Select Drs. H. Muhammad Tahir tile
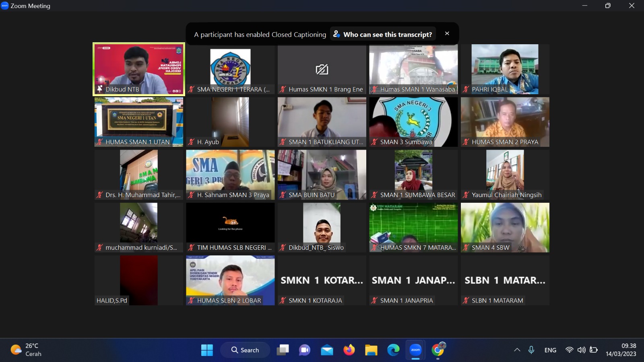The height and width of the screenshot is (362, 644). click(x=139, y=175)
